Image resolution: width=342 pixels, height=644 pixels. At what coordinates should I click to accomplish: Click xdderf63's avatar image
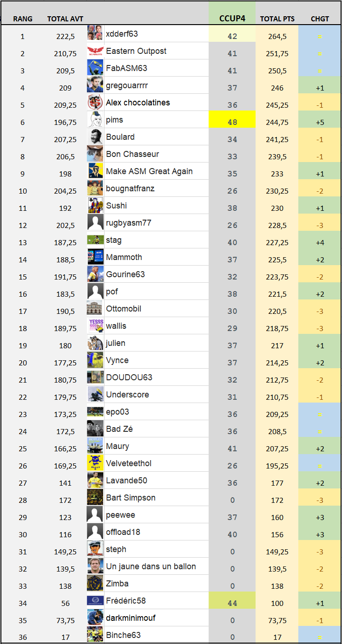click(95, 34)
